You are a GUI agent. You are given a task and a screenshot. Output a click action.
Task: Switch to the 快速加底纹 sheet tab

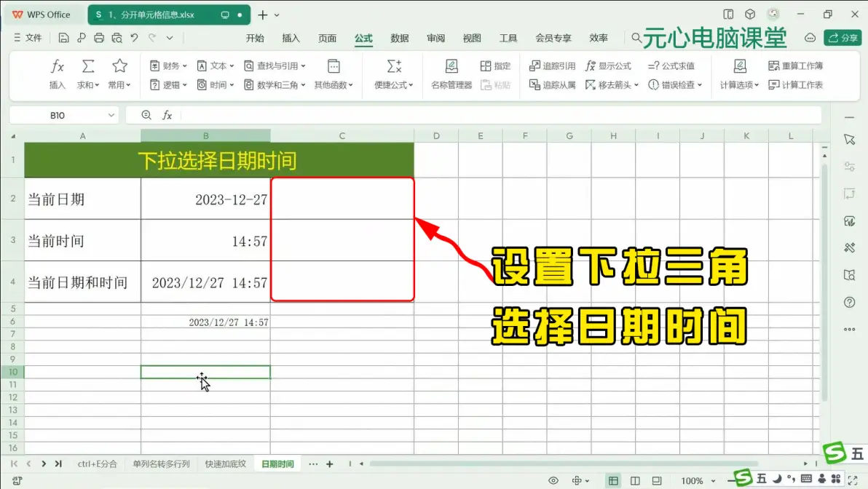(x=225, y=464)
